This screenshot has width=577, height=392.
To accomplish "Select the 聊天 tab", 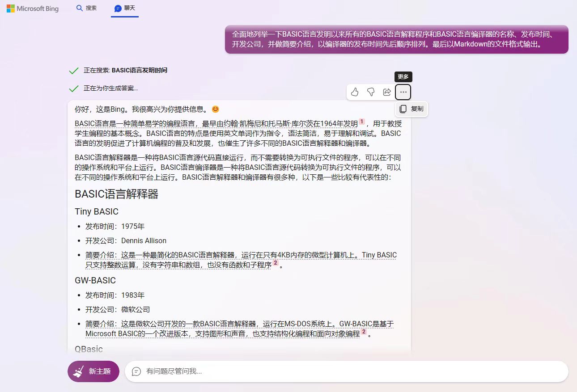I will point(124,8).
